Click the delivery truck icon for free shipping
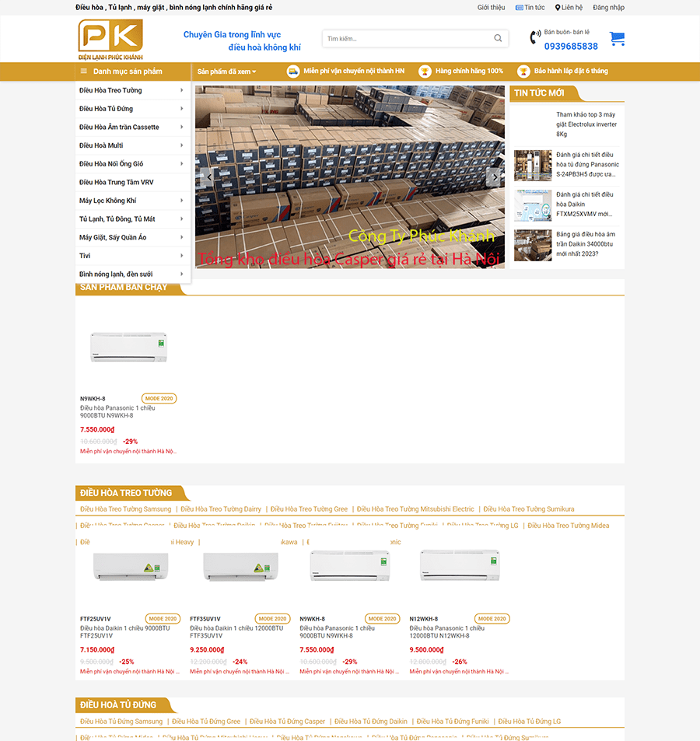This screenshot has height=741, width=700. (x=293, y=72)
